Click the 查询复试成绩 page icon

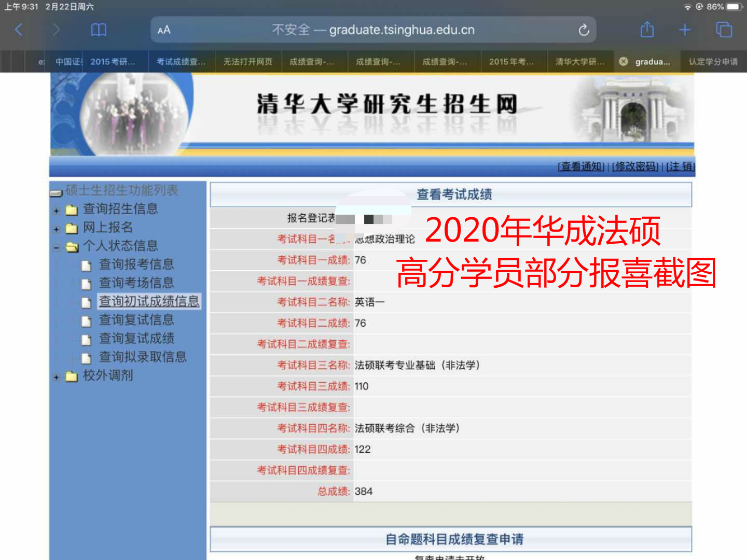pyautogui.click(x=87, y=340)
